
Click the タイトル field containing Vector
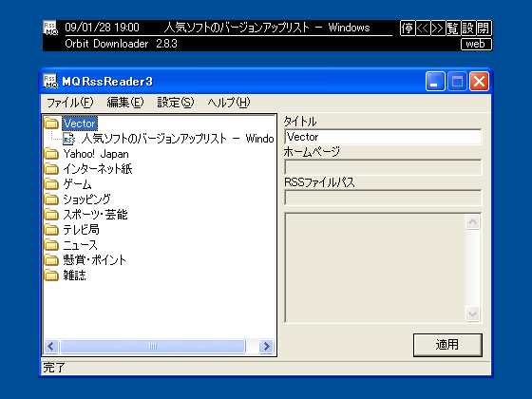click(383, 137)
